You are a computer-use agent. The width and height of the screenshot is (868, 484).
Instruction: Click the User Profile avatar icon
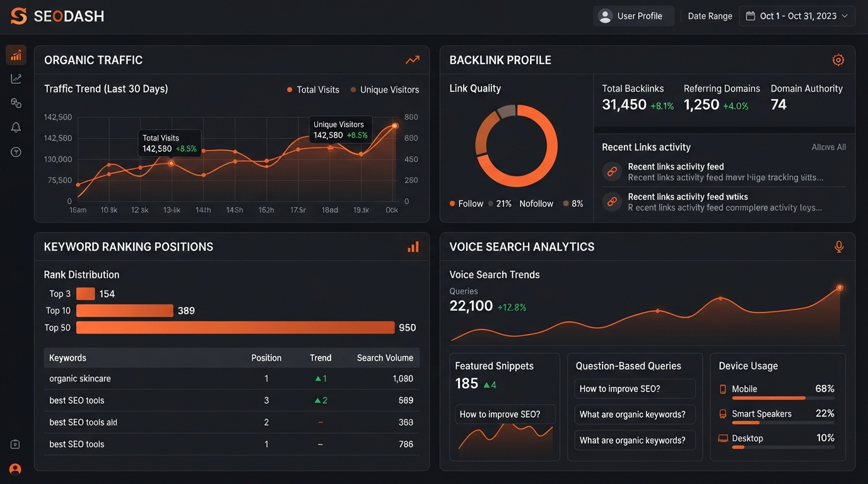pyautogui.click(x=605, y=16)
